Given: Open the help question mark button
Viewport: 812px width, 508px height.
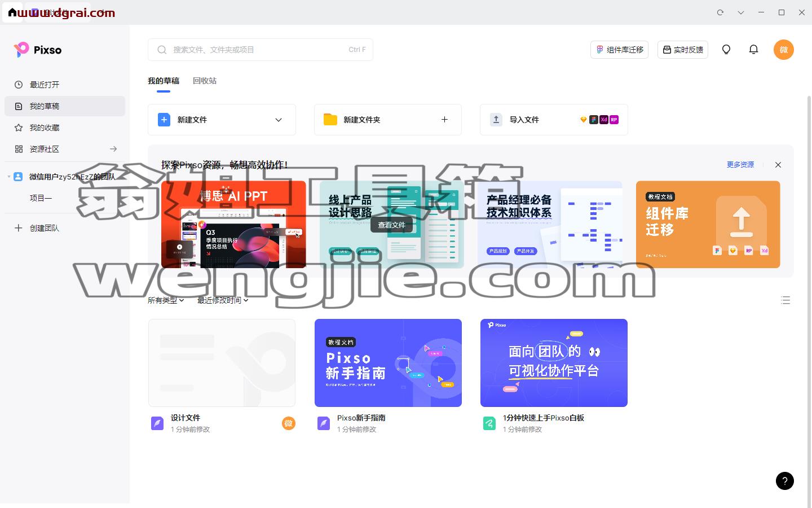Looking at the screenshot, I should (785, 481).
